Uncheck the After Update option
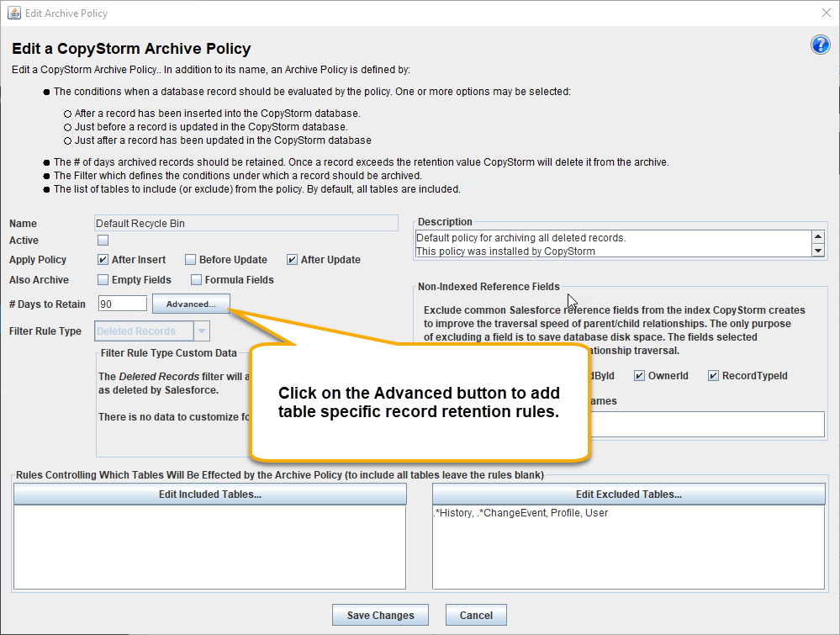 pos(293,259)
